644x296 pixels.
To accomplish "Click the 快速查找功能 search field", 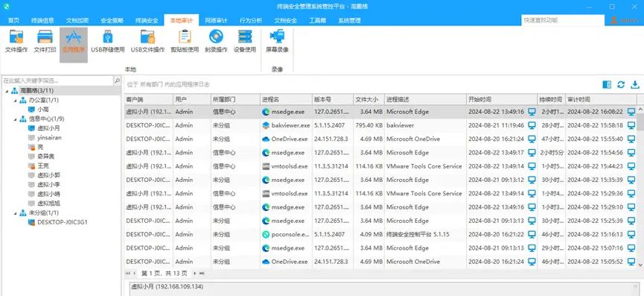I will (x=563, y=20).
